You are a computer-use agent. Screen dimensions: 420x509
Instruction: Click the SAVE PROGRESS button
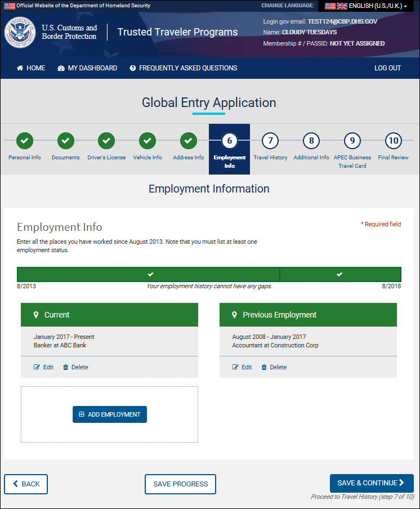coord(181,484)
